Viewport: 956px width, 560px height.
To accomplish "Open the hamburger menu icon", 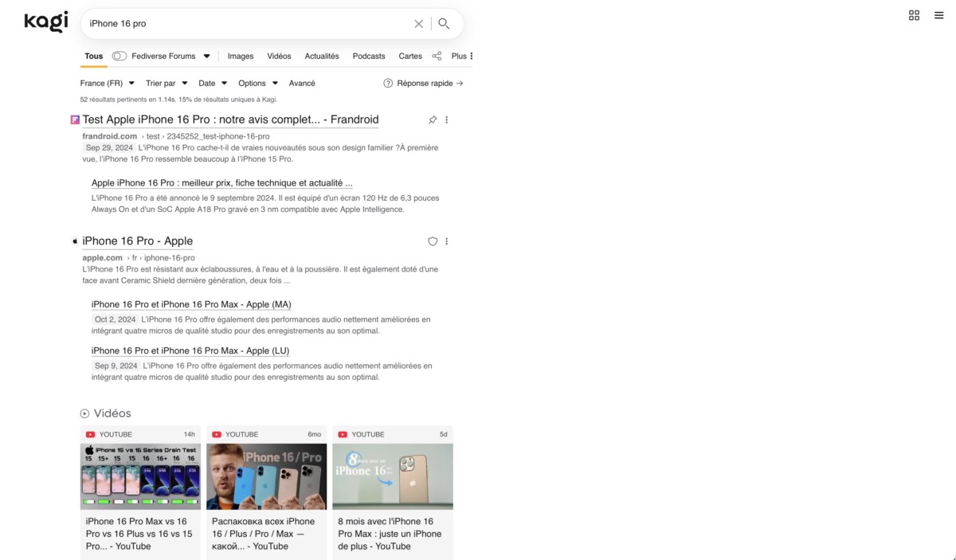I will point(939,15).
